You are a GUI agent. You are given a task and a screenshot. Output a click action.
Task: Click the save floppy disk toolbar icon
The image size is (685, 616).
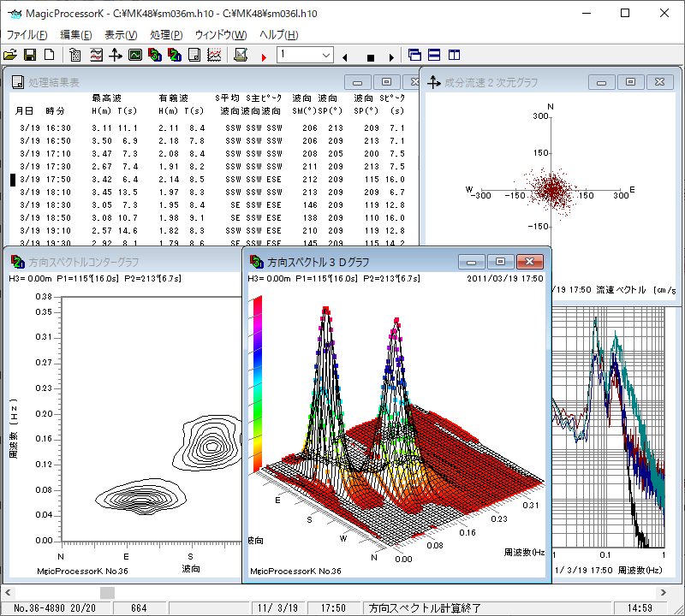point(30,55)
